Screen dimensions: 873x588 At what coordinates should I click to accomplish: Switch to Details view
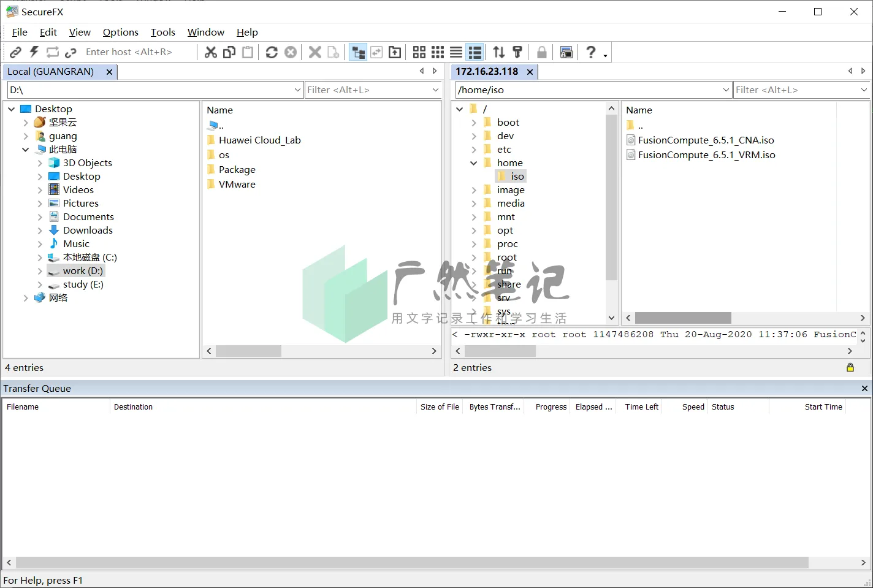coord(475,52)
